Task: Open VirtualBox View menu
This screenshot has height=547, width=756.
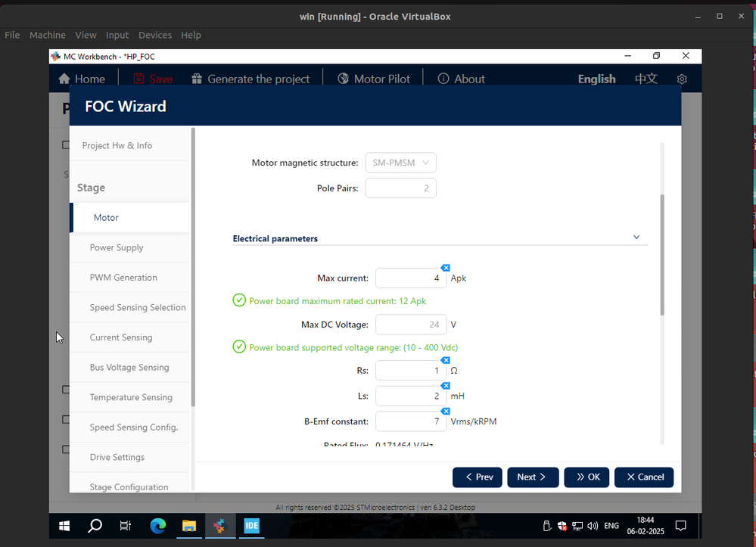Action: (86, 36)
